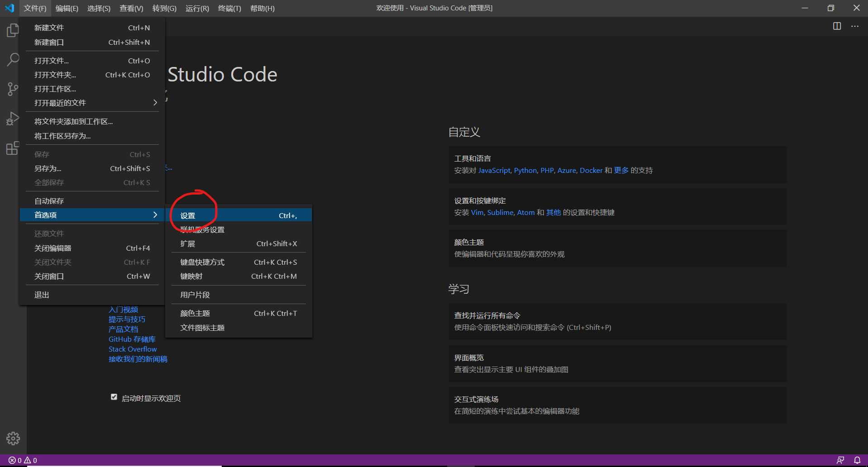Choose 退出 from File menu
Screen dimensions: 868x467
tap(92, 295)
